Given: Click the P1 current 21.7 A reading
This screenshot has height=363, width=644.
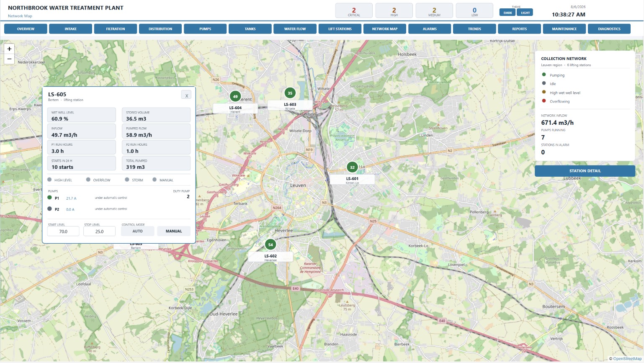Looking at the screenshot, I should 71,198.
